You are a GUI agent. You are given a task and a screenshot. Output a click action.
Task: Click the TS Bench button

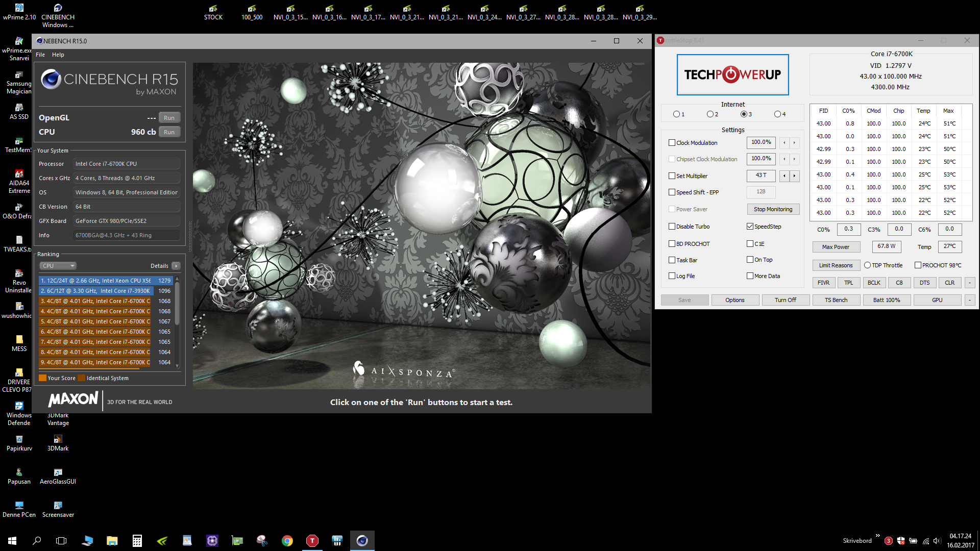[836, 300]
